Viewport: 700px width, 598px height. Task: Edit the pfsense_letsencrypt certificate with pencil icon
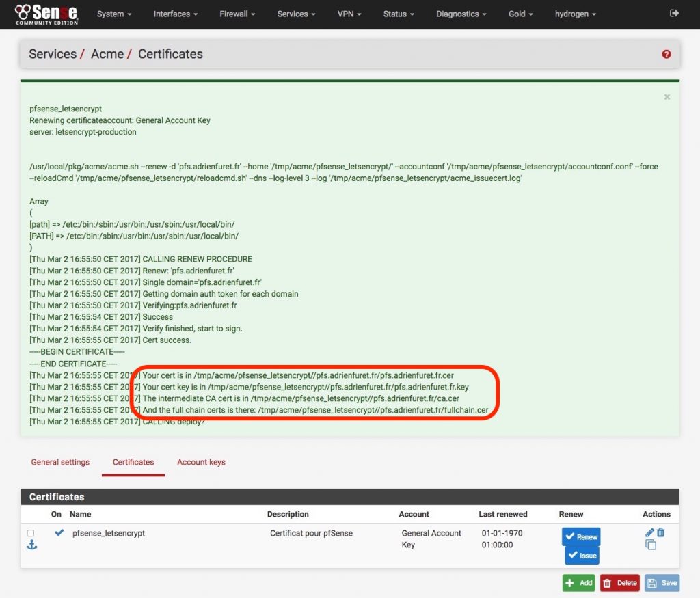tap(649, 532)
